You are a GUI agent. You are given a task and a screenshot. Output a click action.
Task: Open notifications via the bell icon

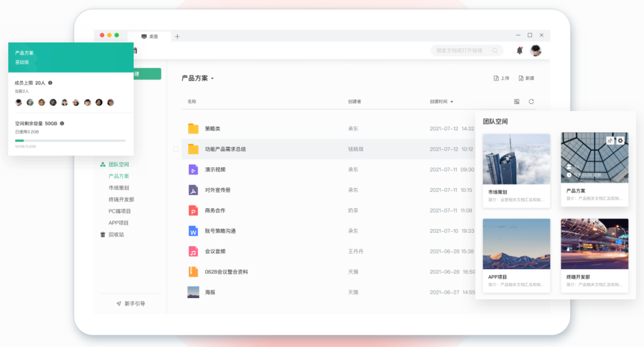(x=520, y=50)
